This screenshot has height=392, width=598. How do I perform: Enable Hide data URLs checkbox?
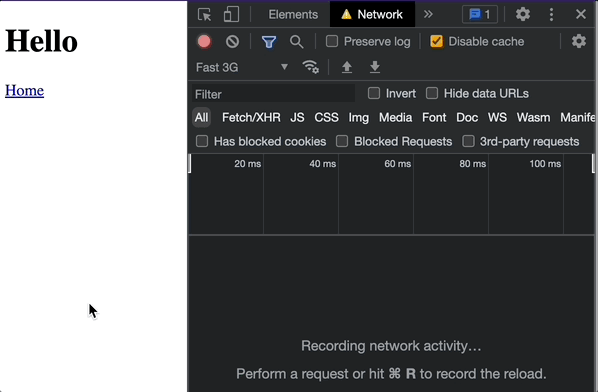(x=432, y=93)
